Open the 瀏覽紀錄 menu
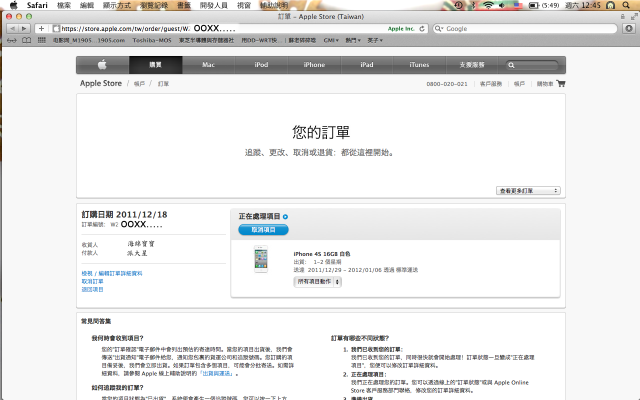Screen dimensions: 640x400 point(154,5)
